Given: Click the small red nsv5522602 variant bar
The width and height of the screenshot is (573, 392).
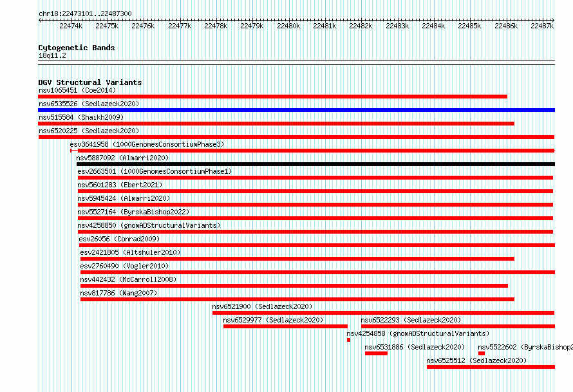Looking at the screenshot, I should 482,353.
